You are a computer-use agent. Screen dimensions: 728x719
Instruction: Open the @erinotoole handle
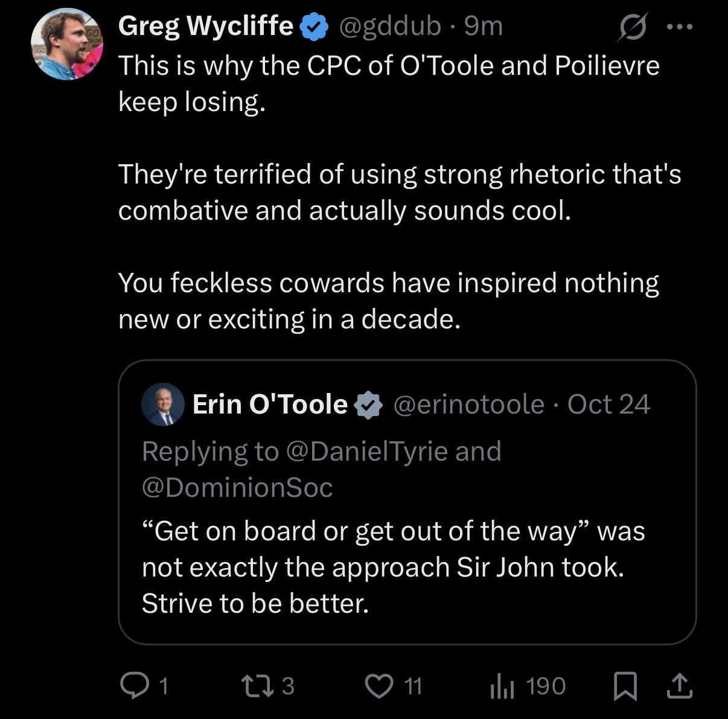(468, 404)
